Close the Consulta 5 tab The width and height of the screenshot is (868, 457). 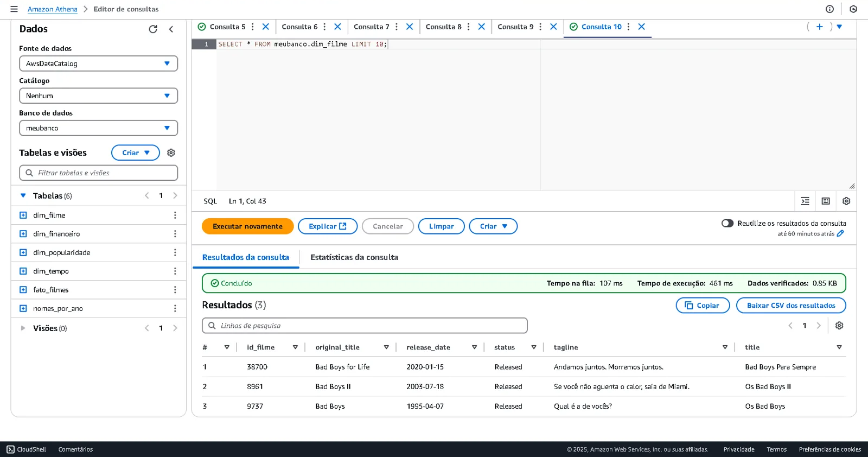point(266,27)
